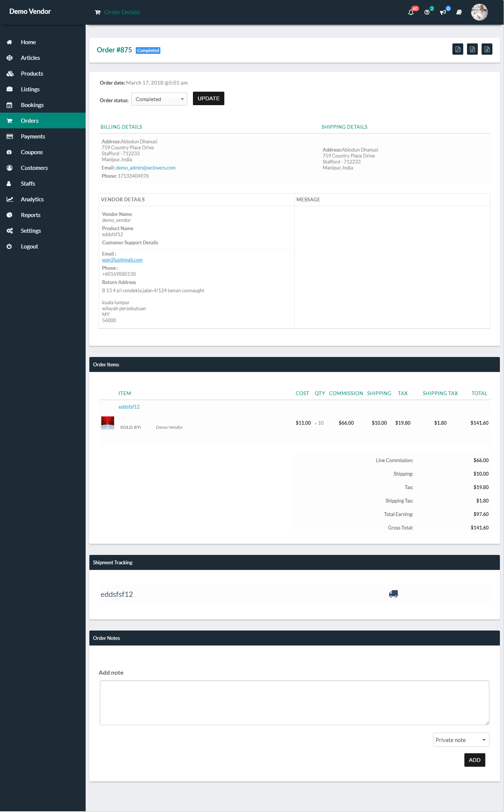Click the item cost $11.00 cell
This screenshot has width=504, height=812.
pos(303,423)
